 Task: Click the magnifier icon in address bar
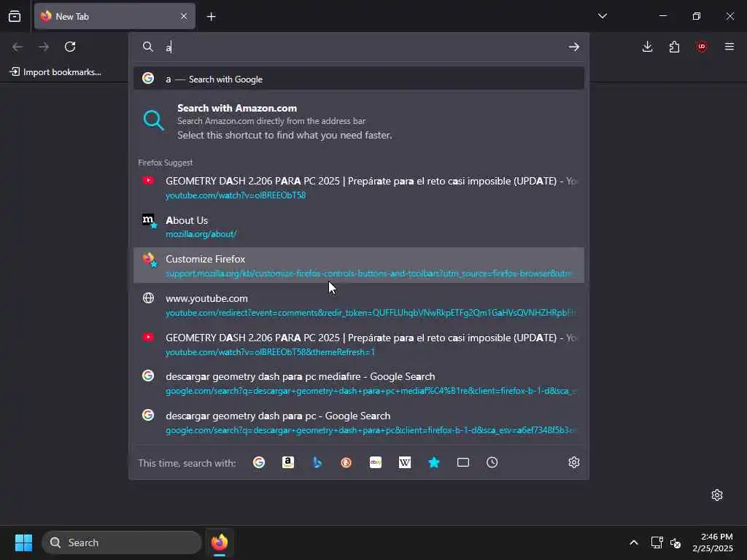[147, 47]
